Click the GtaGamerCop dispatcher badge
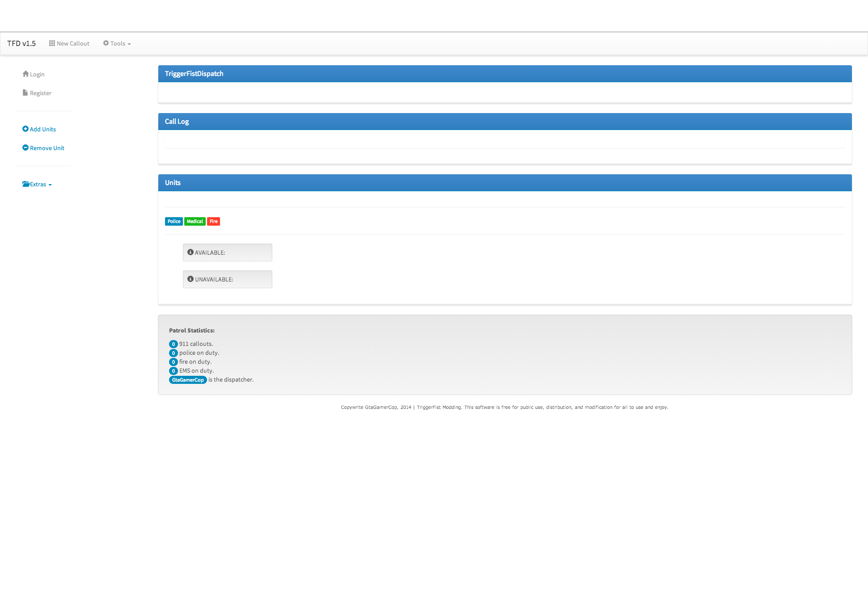Image resolution: width=868 pixels, height=593 pixels. click(x=188, y=380)
